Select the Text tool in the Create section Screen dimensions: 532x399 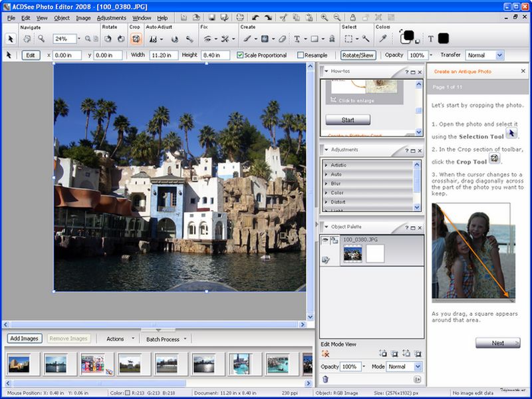tap(297, 39)
